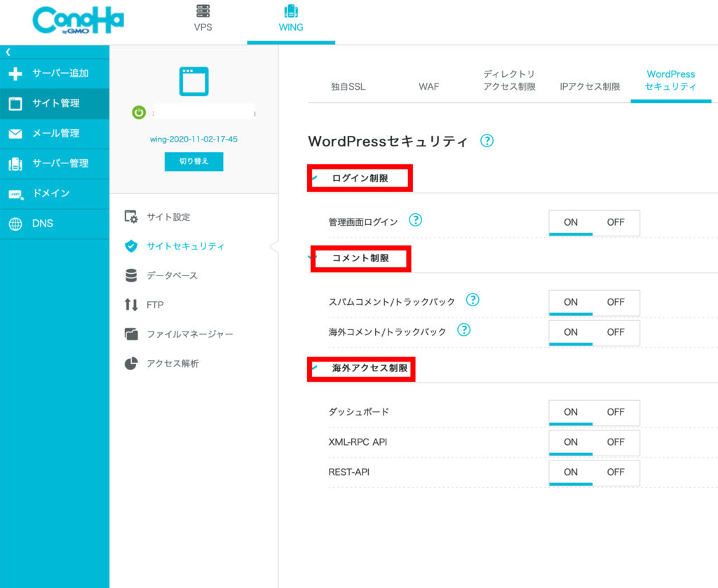Select the WordPress セキュリティ tab
The height and width of the screenshot is (588, 718).
click(671, 80)
